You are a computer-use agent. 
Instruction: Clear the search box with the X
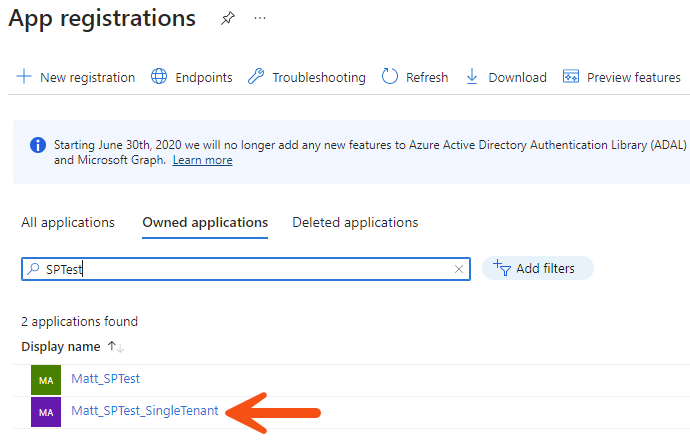coord(459,269)
